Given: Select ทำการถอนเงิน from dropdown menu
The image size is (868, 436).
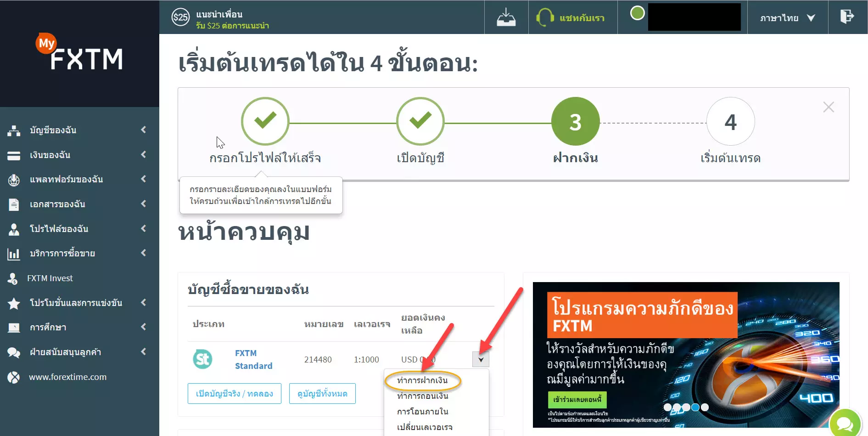Looking at the screenshot, I should click(422, 396).
